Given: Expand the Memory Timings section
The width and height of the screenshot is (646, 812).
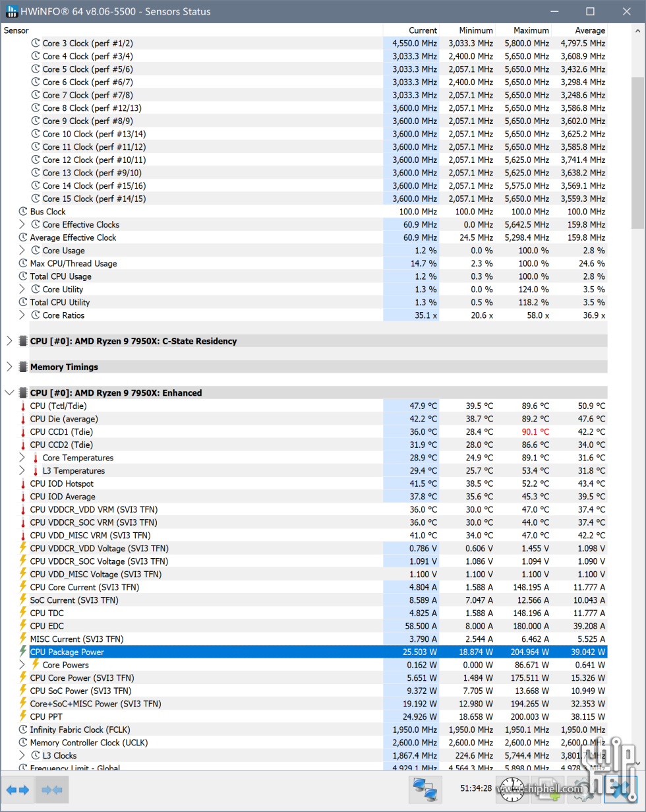Looking at the screenshot, I should click(9, 367).
